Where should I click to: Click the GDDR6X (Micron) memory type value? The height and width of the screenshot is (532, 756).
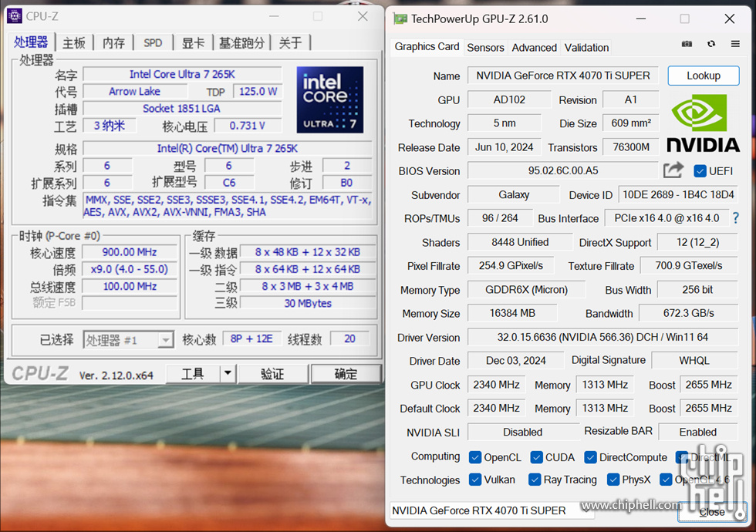click(526, 290)
